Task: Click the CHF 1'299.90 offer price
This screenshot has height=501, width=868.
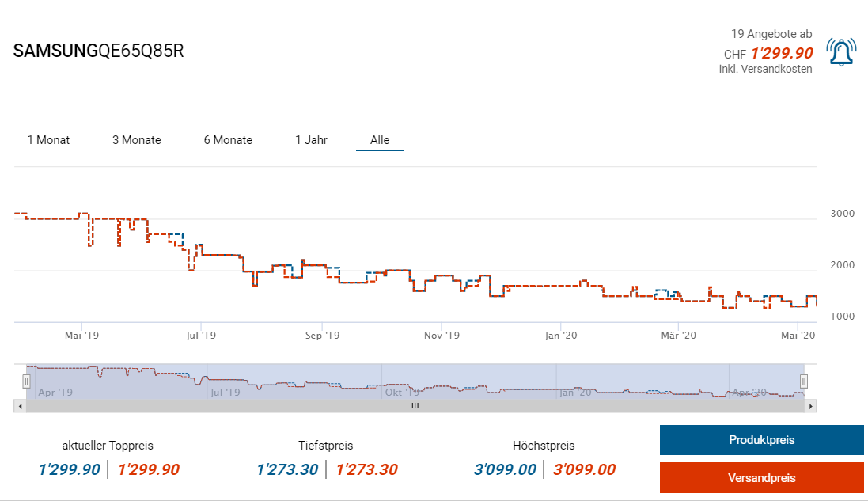Action: 781,54
